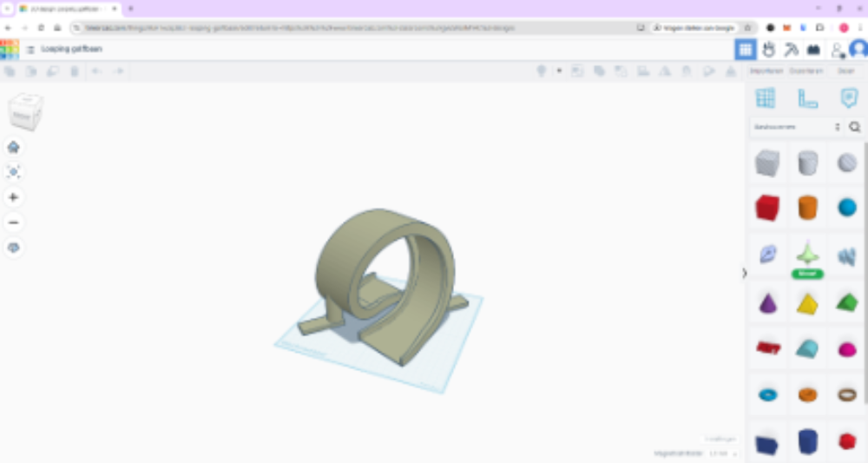This screenshot has height=463, width=868.
Task: Select the green roof shape
Action: pos(847,303)
